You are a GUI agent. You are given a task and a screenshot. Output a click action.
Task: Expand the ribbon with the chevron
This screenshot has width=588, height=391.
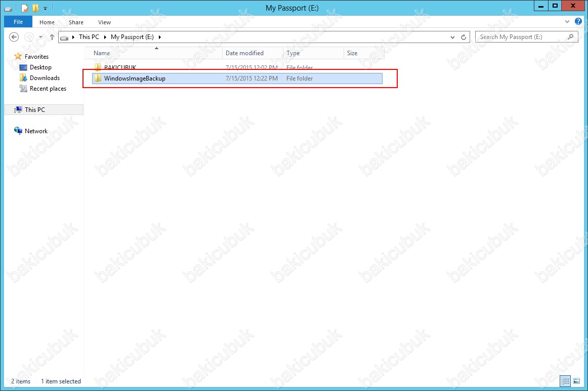567,22
